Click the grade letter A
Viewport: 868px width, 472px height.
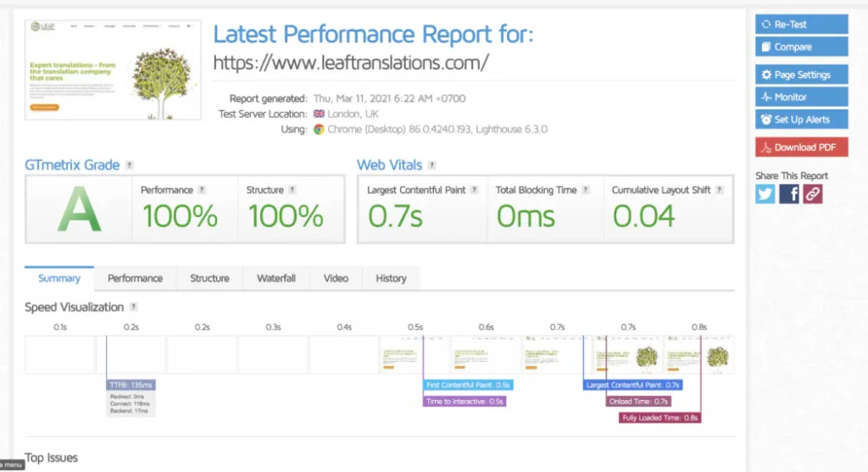coord(79,209)
